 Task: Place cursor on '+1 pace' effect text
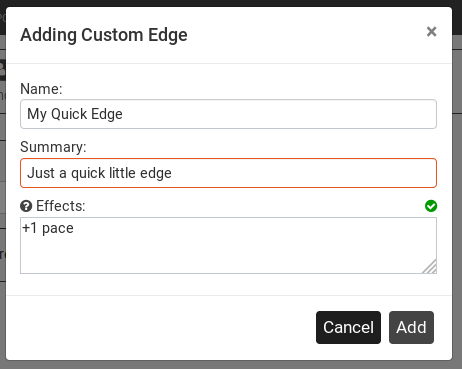point(48,228)
